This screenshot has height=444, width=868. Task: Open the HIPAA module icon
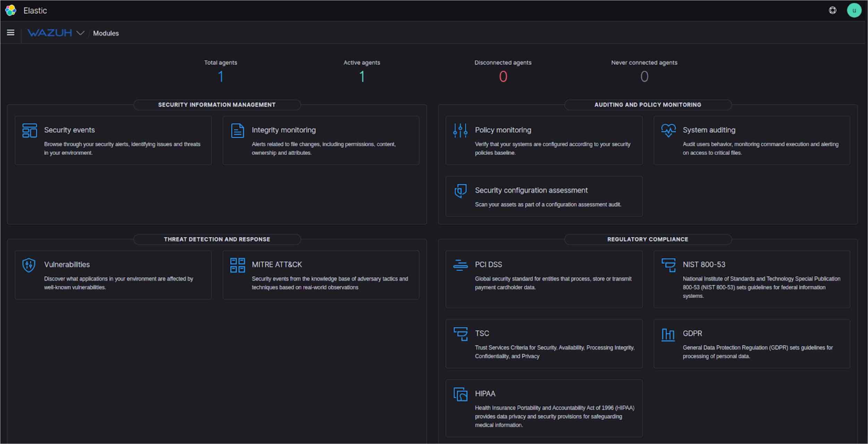[460, 394]
